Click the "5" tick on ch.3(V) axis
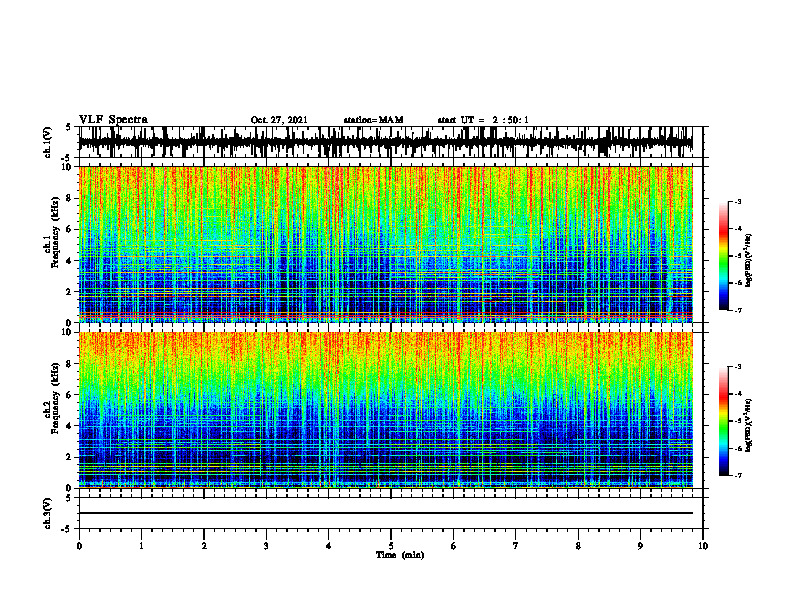The image size is (792, 612). click(x=68, y=498)
